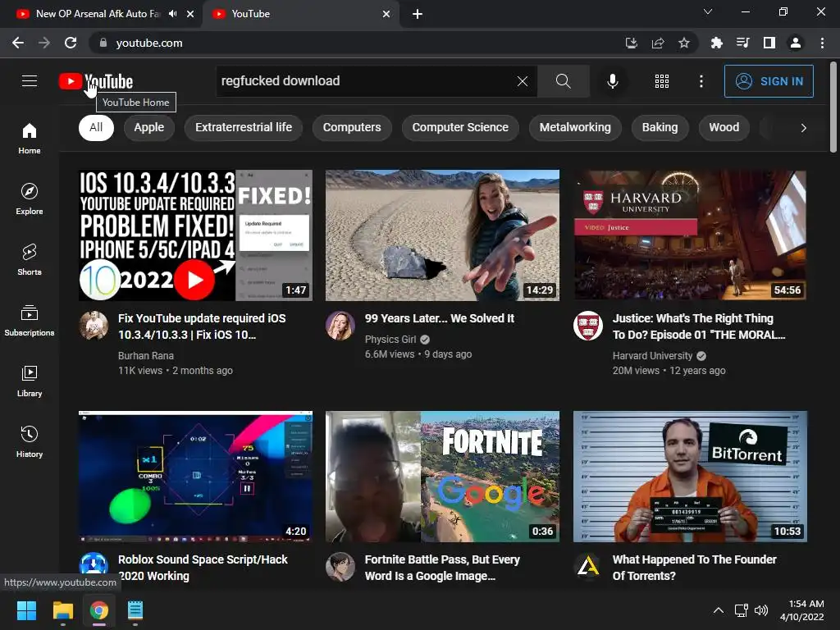Go to Home in the sidebar
Viewport: 840px width, 630px height.
point(30,139)
